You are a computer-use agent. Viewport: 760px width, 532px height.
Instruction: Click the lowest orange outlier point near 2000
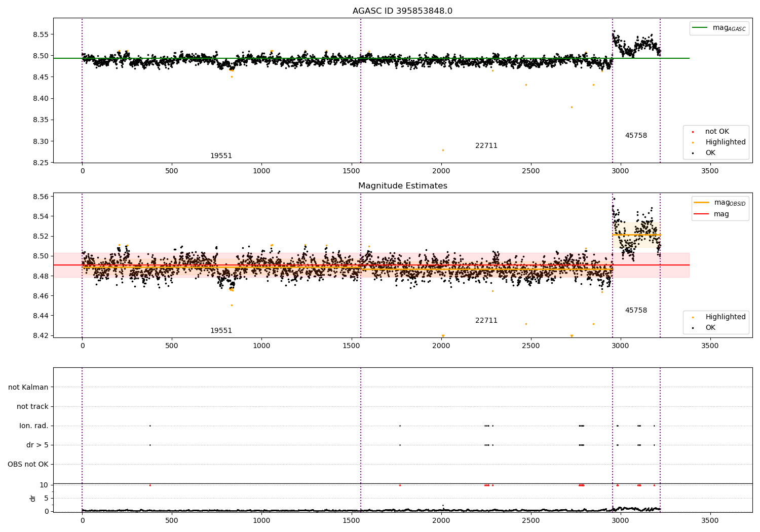pyautogui.click(x=443, y=150)
